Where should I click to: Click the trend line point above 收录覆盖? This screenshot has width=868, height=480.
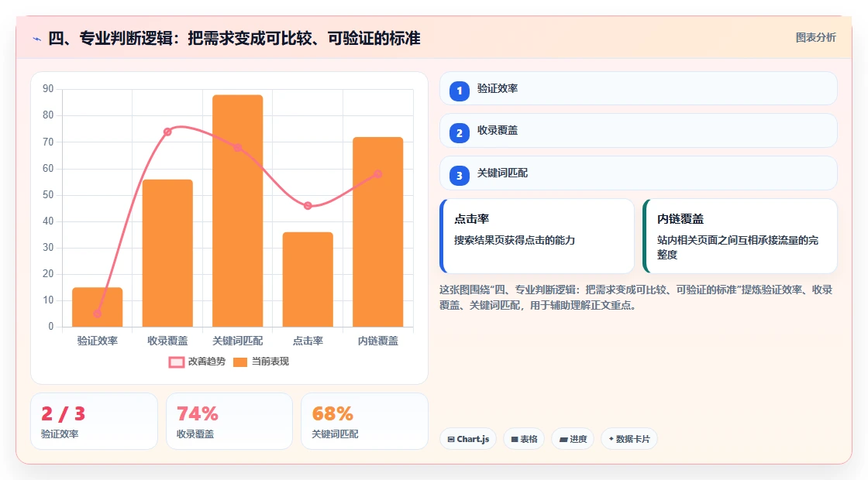[167, 132]
